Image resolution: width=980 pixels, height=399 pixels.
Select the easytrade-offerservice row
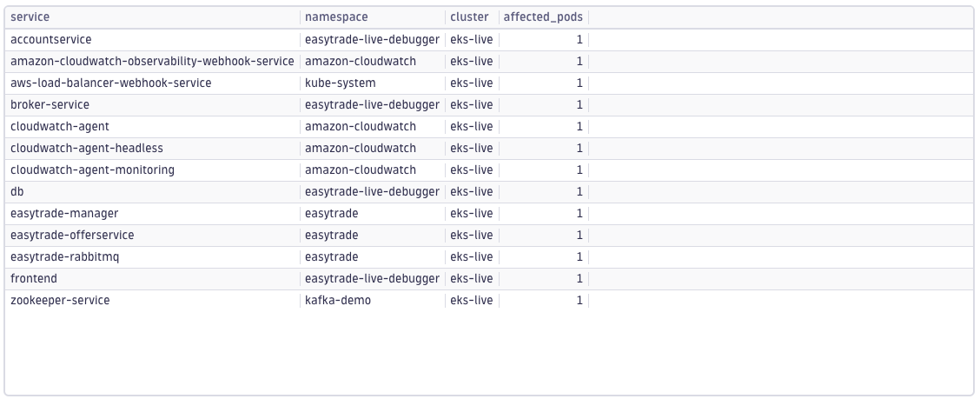coord(489,236)
